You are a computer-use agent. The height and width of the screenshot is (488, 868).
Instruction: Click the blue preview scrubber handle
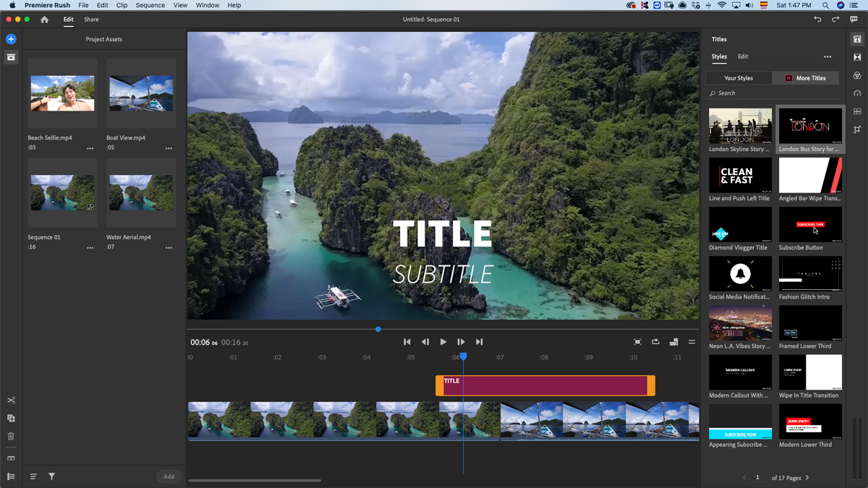coord(378,330)
